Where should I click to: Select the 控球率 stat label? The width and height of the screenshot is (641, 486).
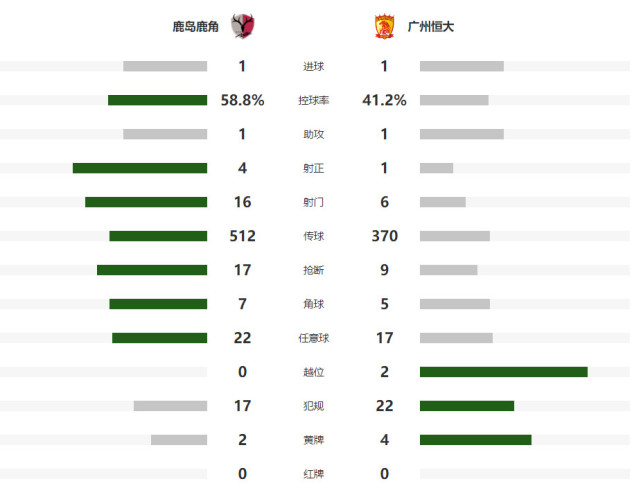pos(314,101)
